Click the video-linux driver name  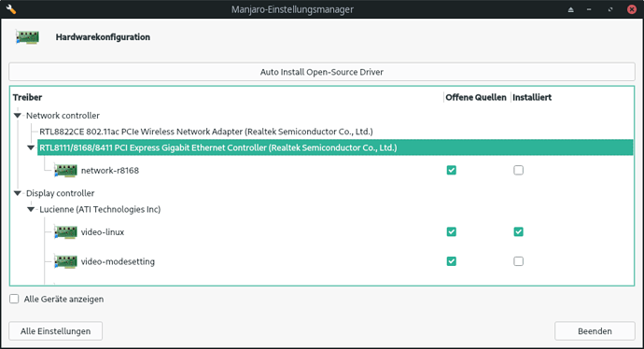tap(103, 232)
